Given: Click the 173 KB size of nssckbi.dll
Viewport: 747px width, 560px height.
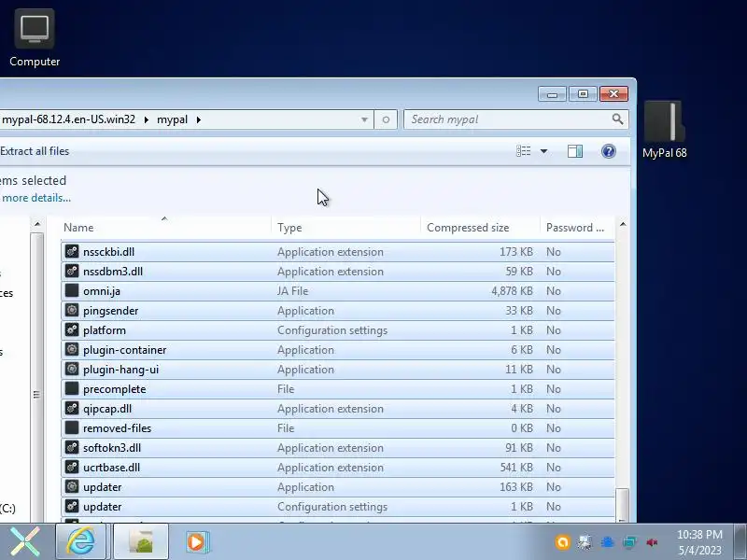Looking at the screenshot, I should 516,252.
